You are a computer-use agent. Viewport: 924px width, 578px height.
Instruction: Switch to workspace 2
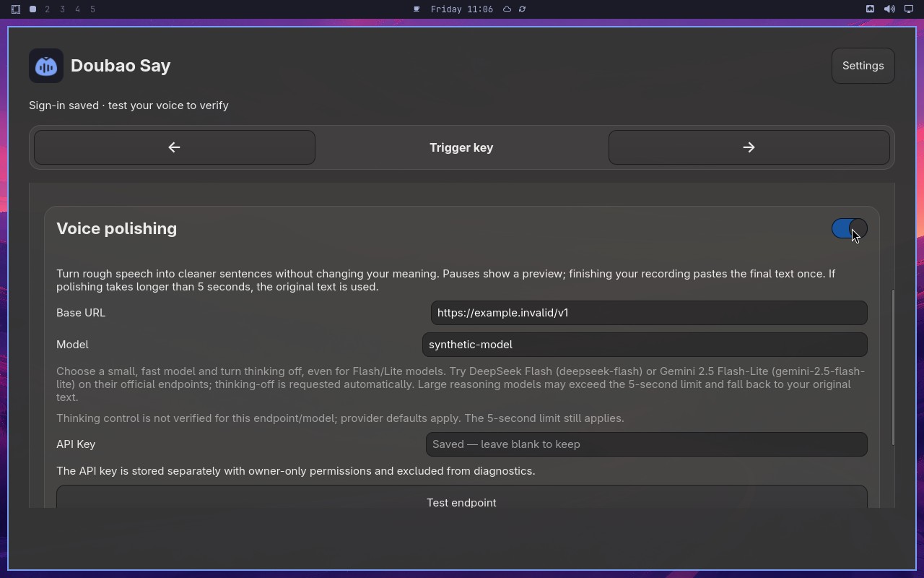(48, 9)
